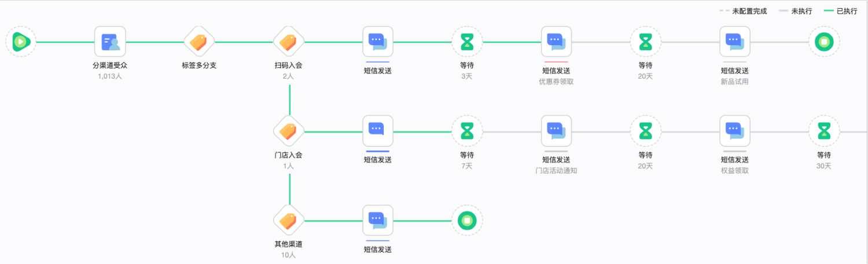
Task: Click the 30天 wait duration text
Action: pyautogui.click(x=824, y=166)
